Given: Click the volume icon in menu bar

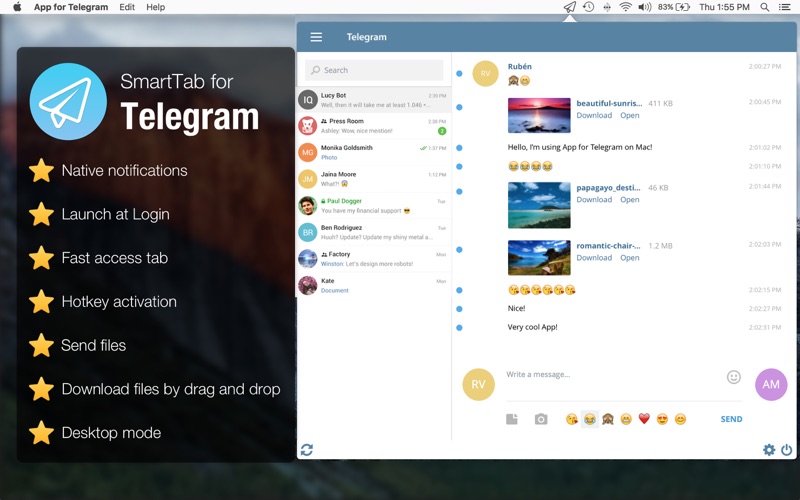Looking at the screenshot, I should click(644, 7).
